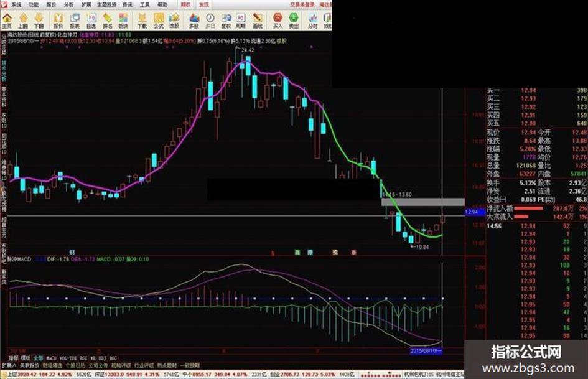Open the 报价 menu in menu bar
The image size is (588, 379).
tap(52, 5)
